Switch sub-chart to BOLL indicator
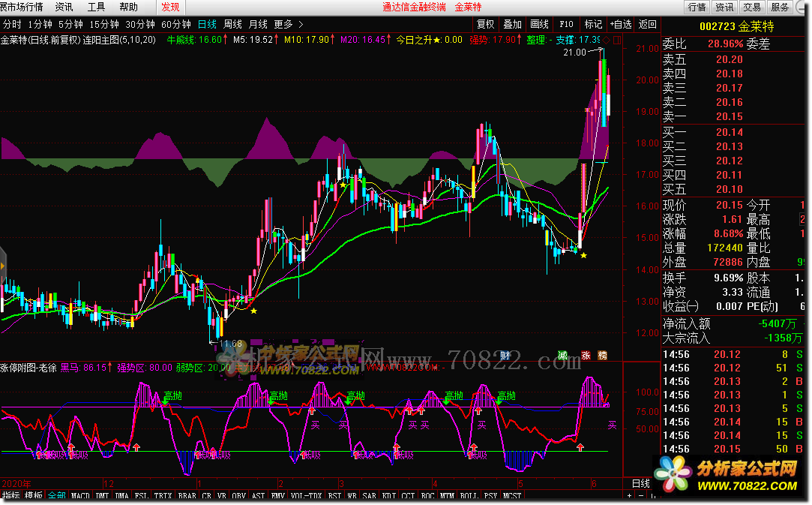Image resolution: width=812 pixels, height=505 pixels. click(469, 496)
